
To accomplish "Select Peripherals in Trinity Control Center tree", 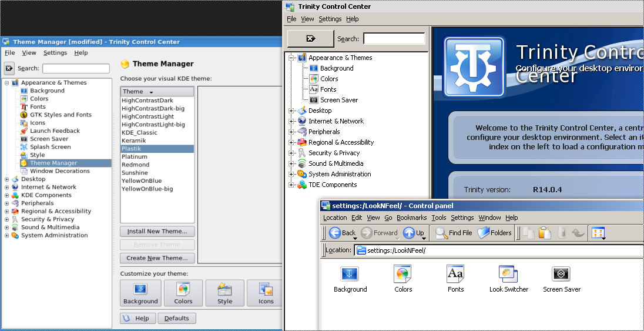I will click(x=324, y=132).
